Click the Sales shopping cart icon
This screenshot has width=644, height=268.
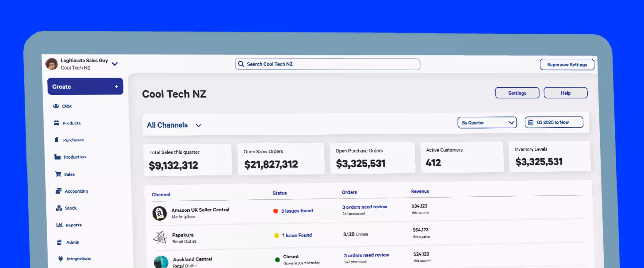(58, 174)
